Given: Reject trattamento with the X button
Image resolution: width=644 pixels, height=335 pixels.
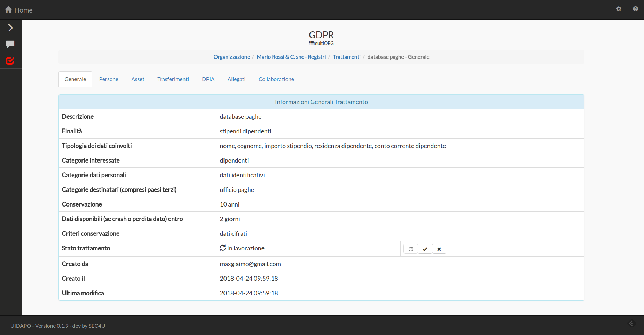Looking at the screenshot, I should [x=439, y=249].
